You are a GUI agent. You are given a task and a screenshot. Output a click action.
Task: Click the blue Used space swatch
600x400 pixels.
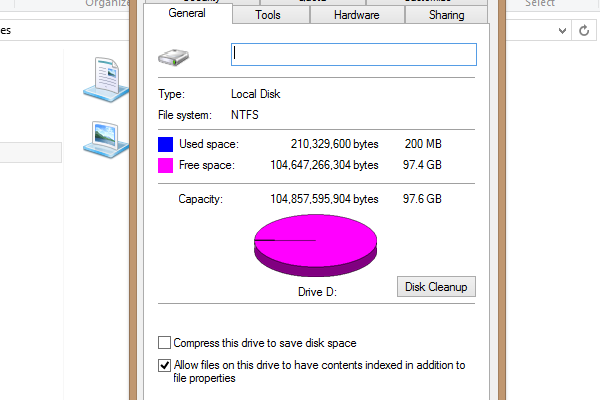(165, 144)
